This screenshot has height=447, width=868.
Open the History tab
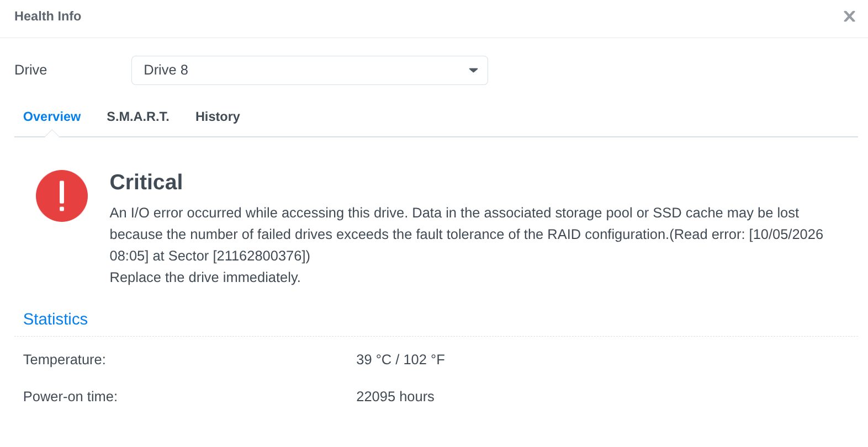(x=218, y=116)
